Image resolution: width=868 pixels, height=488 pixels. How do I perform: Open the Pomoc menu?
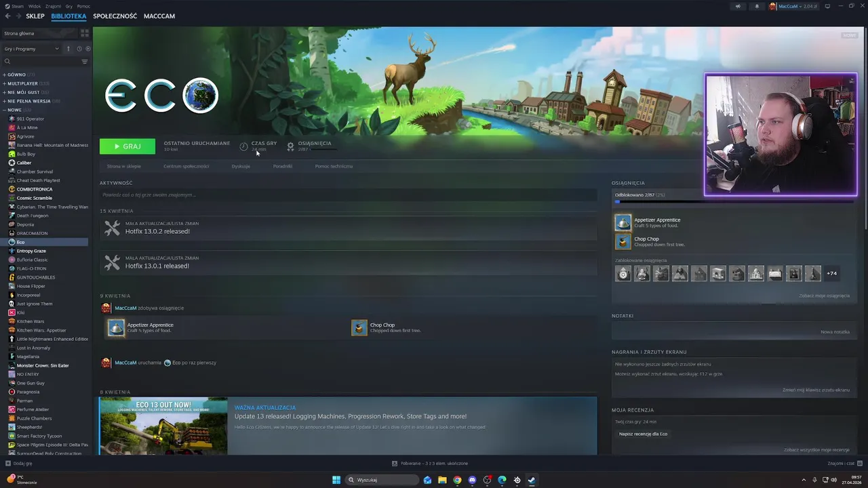(83, 6)
